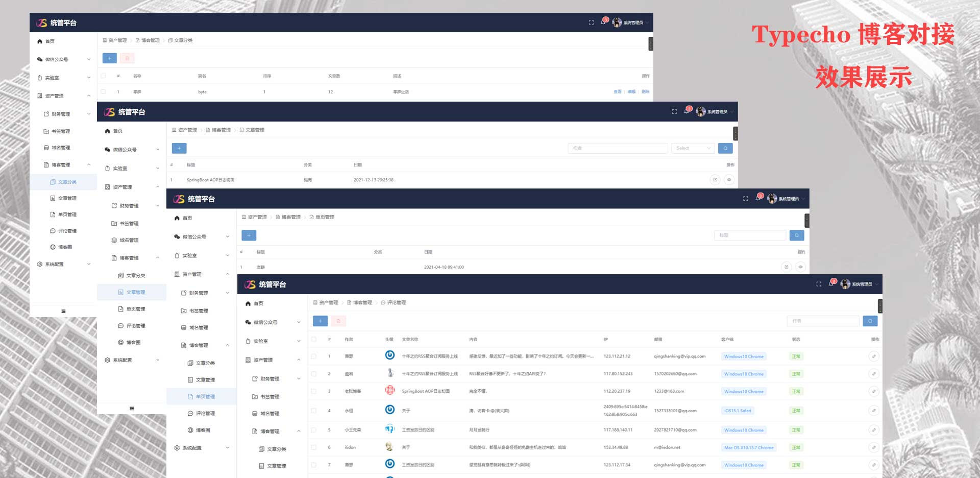The height and width of the screenshot is (478, 980).
Task: Select 评论管理 in 文章分类 window sidebar
Action: click(63, 231)
